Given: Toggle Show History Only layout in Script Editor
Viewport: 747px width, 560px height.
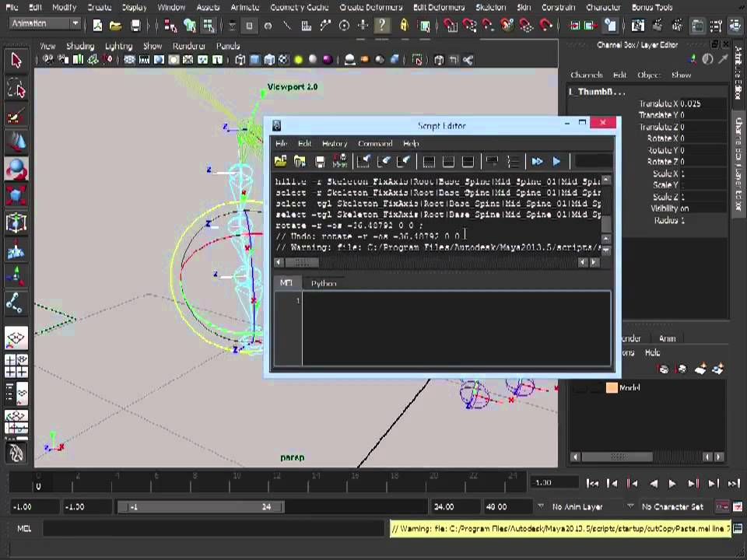Looking at the screenshot, I should coord(429,162).
